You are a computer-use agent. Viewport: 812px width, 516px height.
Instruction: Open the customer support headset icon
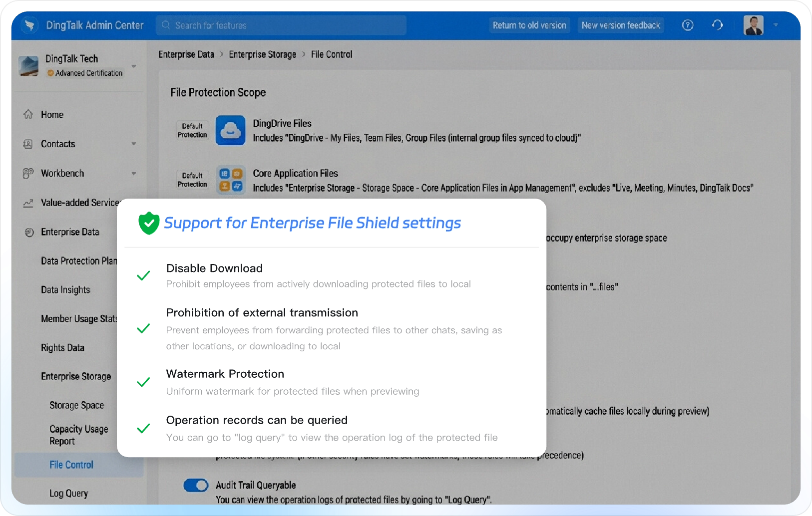pyautogui.click(x=718, y=25)
